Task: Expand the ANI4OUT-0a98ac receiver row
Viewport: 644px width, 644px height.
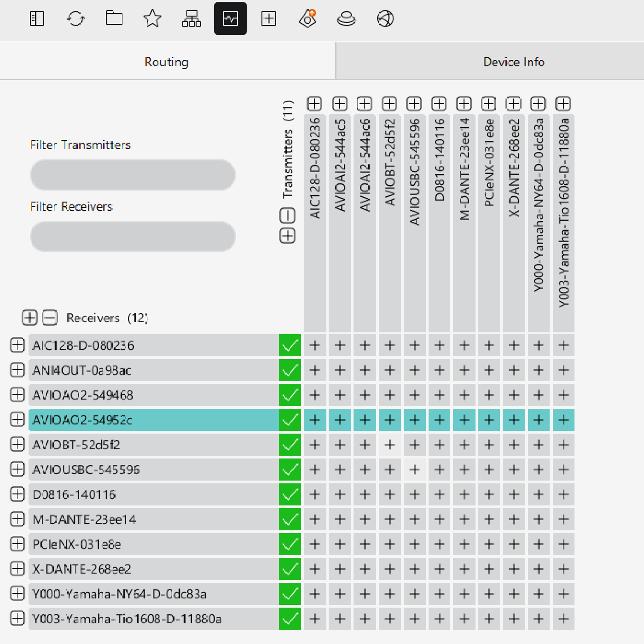Action: coord(17,370)
